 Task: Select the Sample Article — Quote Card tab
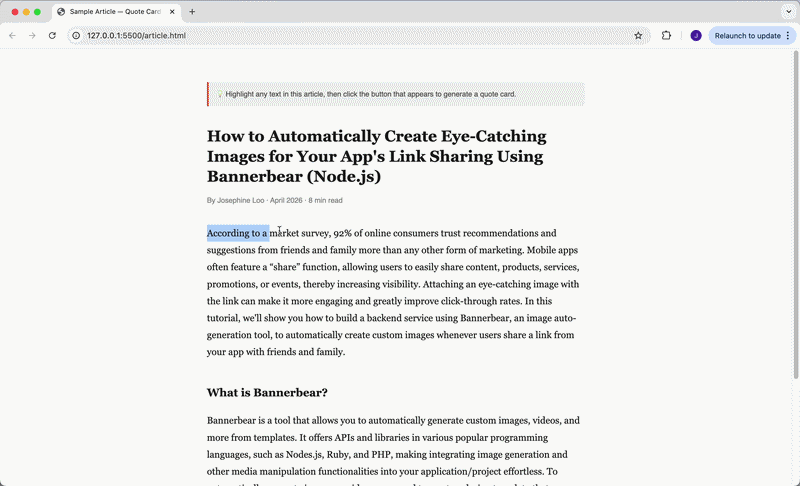[116, 12]
